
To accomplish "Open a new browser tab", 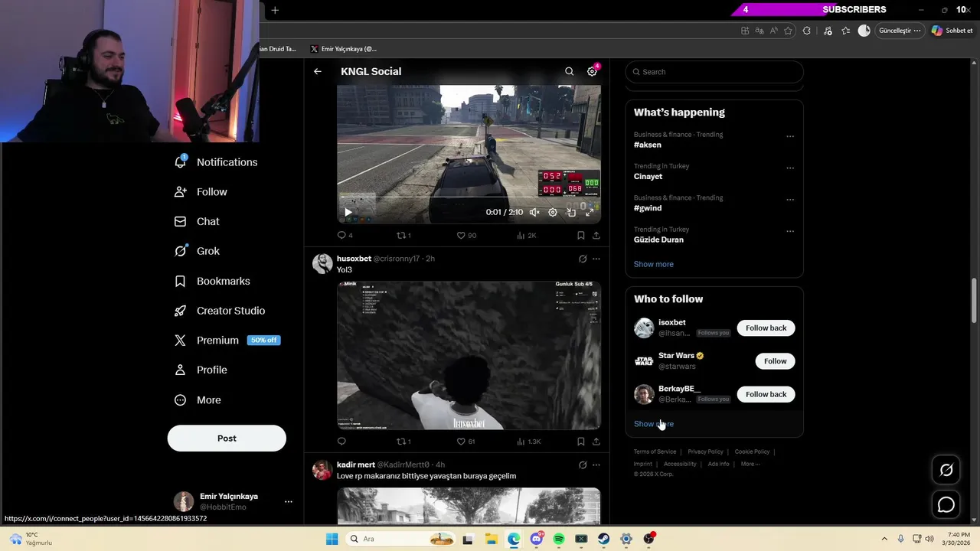I will [275, 10].
